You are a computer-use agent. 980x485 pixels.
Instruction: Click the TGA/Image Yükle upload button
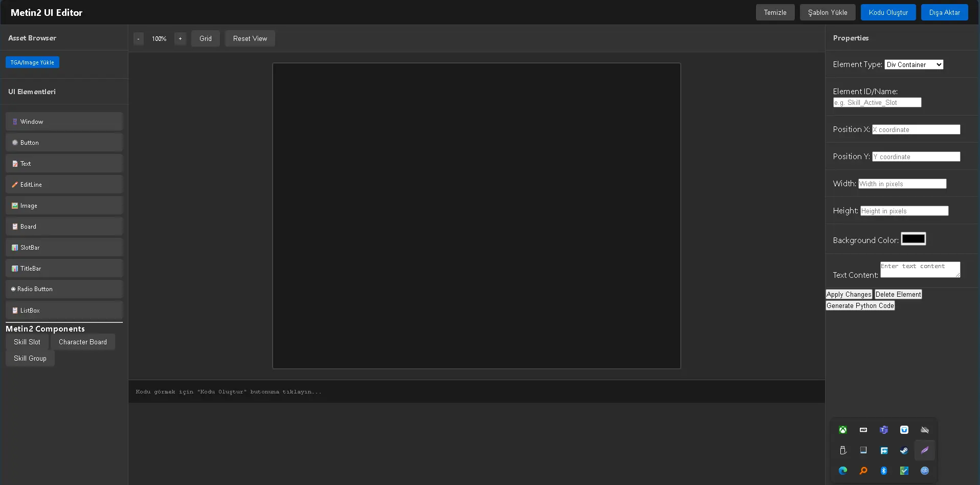pos(32,62)
